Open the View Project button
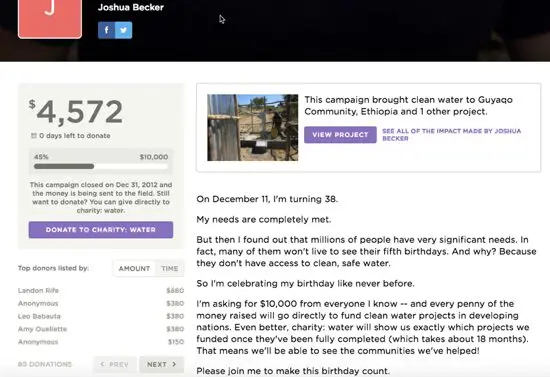The image size is (550, 377). click(x=340, y=135)
